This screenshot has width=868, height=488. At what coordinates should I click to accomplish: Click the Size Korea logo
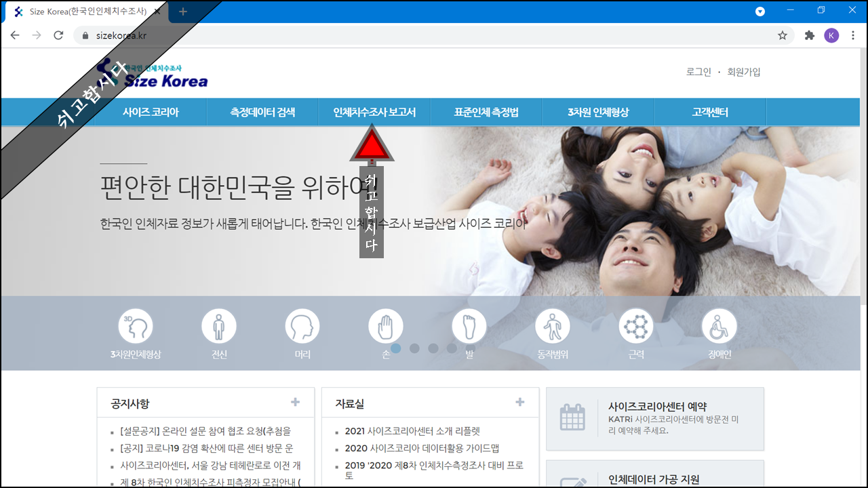click(x=153, y=75)
